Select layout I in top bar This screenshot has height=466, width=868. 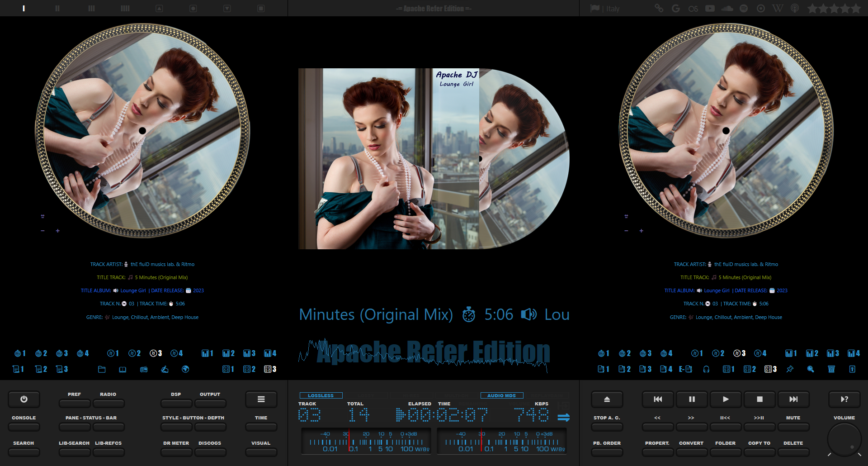tap(24, 8)
